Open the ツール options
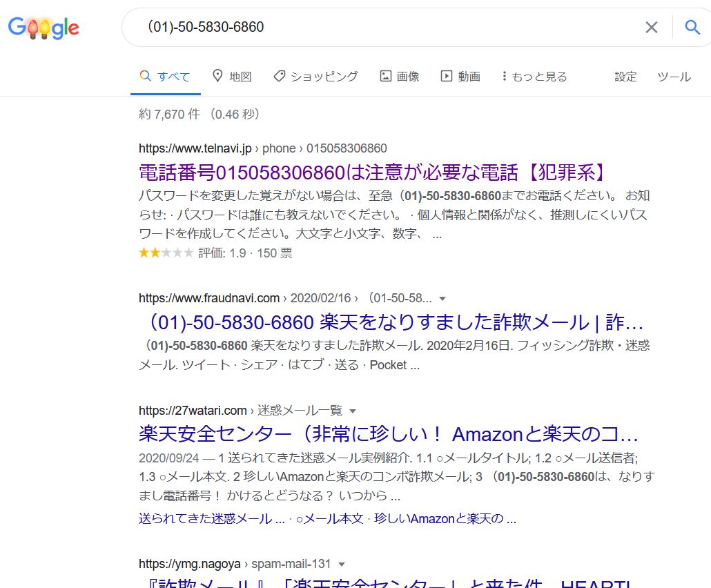 (674, 77)
